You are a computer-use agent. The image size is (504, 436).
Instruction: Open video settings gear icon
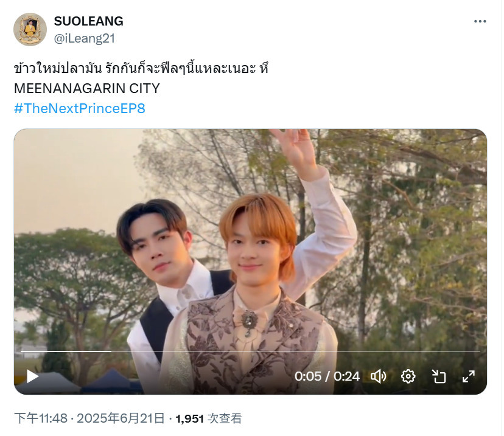click(408, 376)
